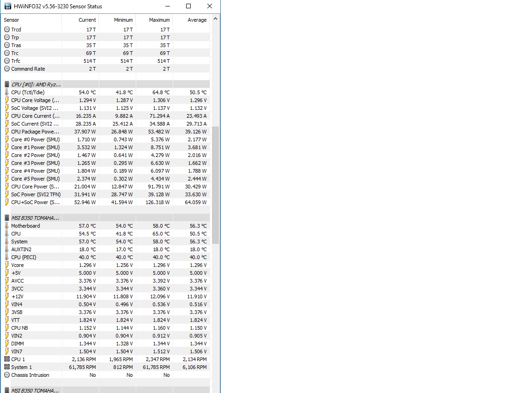This screenshot has width=532, height=393.
Task: Select the Trfc timing row
Action: [x=105, y=61]
